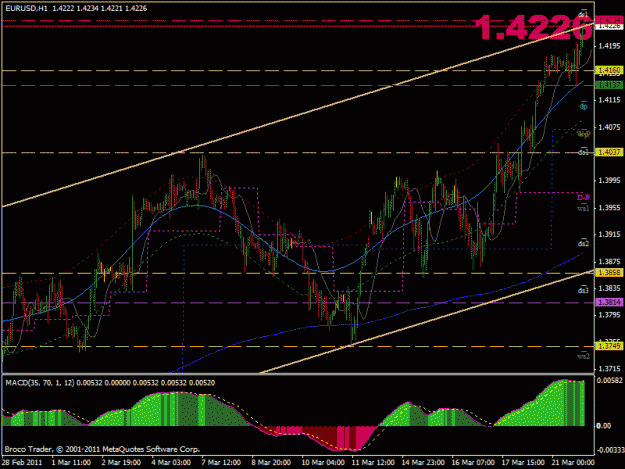The height and width of the screenshot is (469, 625).
Task: Click the 4 Mar 03:00 time label
Action: point(171,463)
